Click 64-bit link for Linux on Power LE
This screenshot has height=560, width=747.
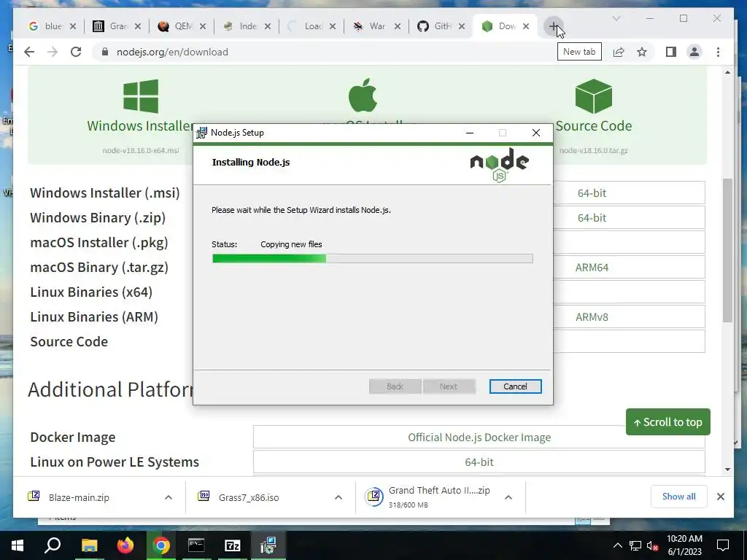tap(479, 462)
